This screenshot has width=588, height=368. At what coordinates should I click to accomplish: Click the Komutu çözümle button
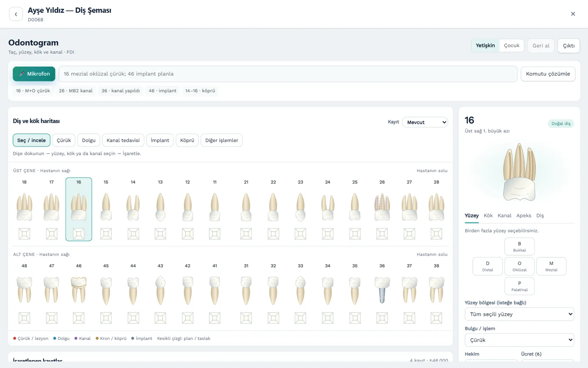click(x=548, y=74)
